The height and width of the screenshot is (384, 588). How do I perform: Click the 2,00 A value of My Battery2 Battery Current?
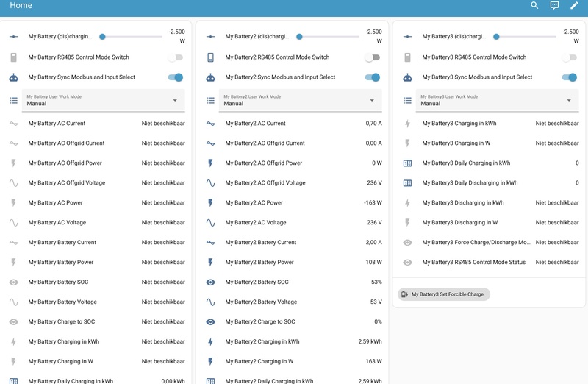pos(374,243)
